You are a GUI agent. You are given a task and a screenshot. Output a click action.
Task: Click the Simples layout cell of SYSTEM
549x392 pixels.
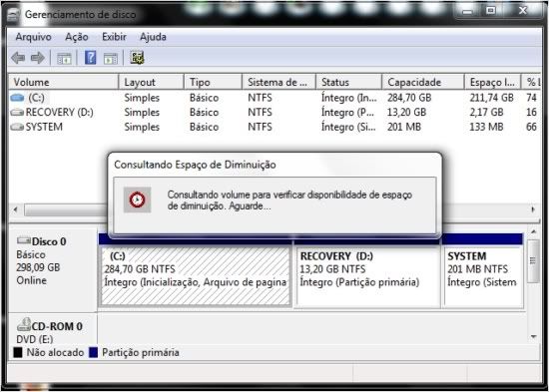[142, 127]
